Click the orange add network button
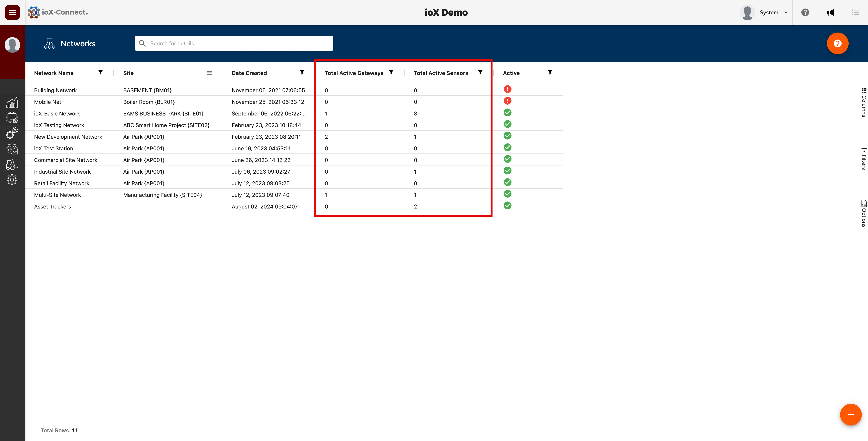This screenshot has height=441, width=868. pos(851,415)
